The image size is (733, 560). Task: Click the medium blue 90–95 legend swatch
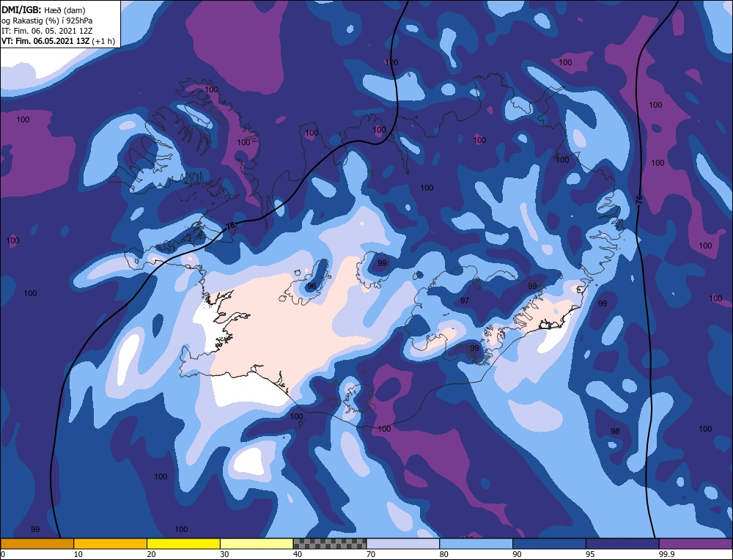(x=549, y=544)
